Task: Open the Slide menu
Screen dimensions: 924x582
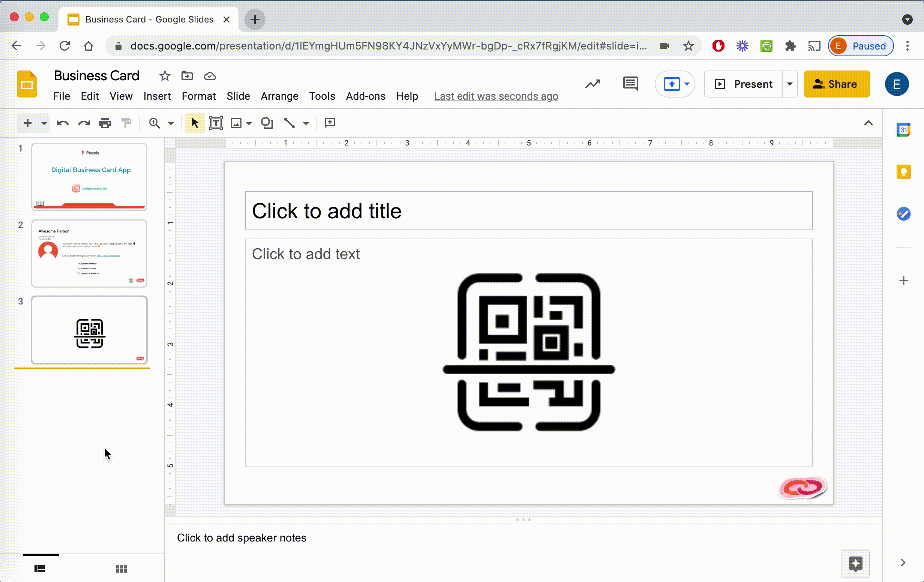Action: coord(238,96)
